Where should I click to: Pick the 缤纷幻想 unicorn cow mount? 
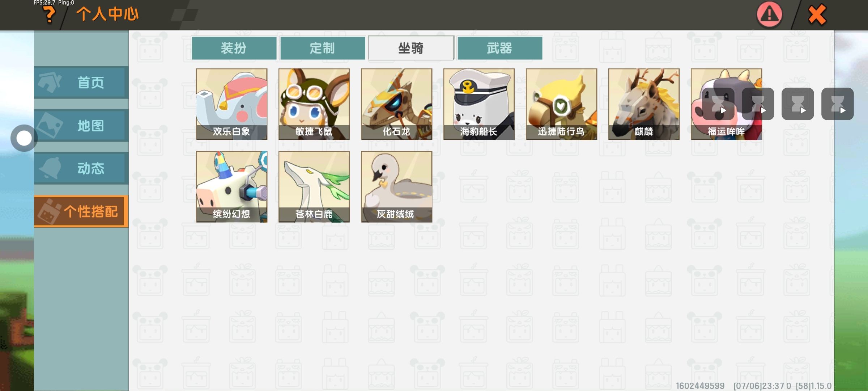tap(232, 187)
